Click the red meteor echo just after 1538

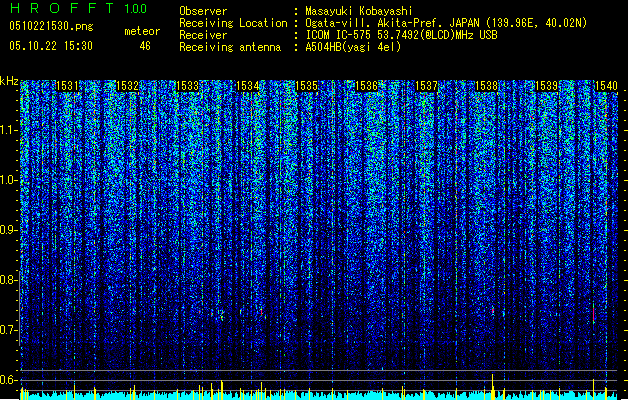click(x=493, y=310)
